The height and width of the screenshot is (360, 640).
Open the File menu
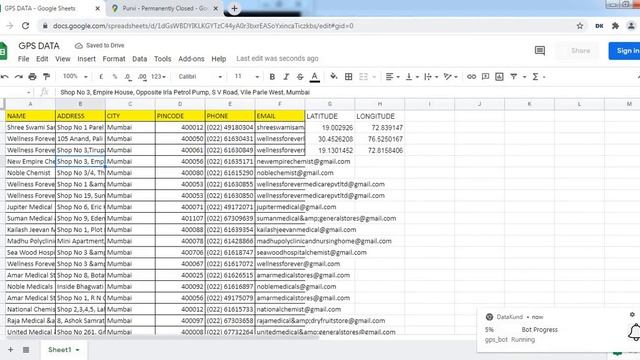[23, 59]
